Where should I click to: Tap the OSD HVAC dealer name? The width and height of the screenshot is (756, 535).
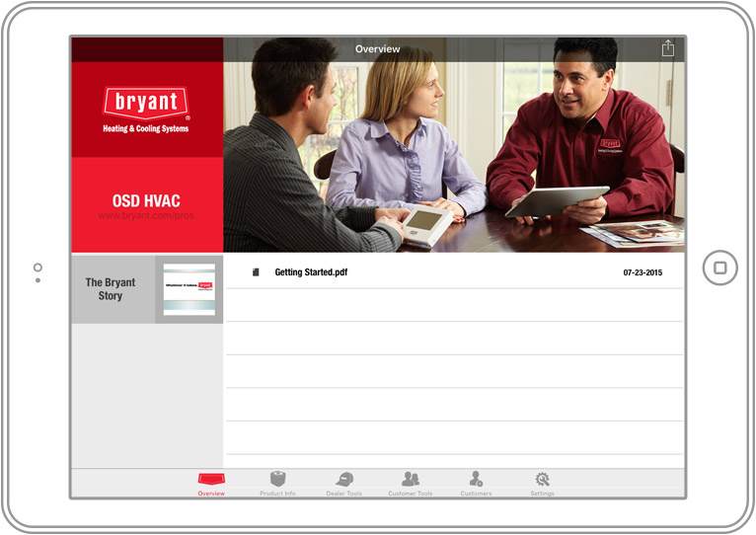(x=146, y=200)
